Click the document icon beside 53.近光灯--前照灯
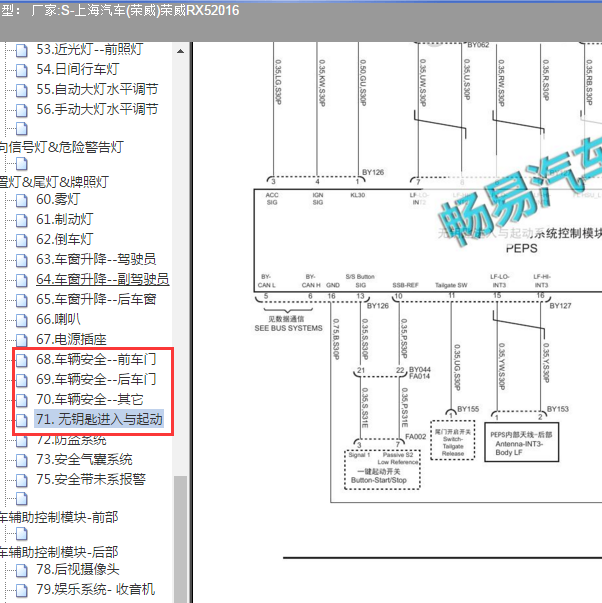This screenshot has height=603, width=602. [x=22, y=50]
